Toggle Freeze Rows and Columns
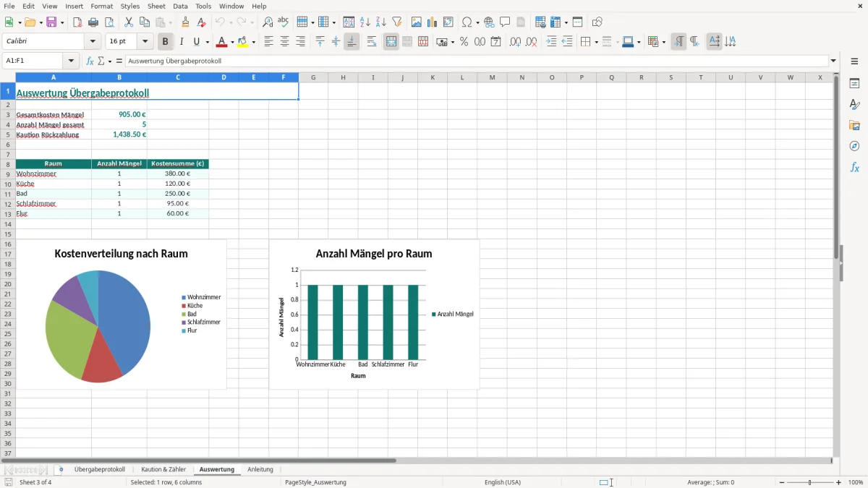Viewport: 868px width, 488px height. [x=555, y=22]
